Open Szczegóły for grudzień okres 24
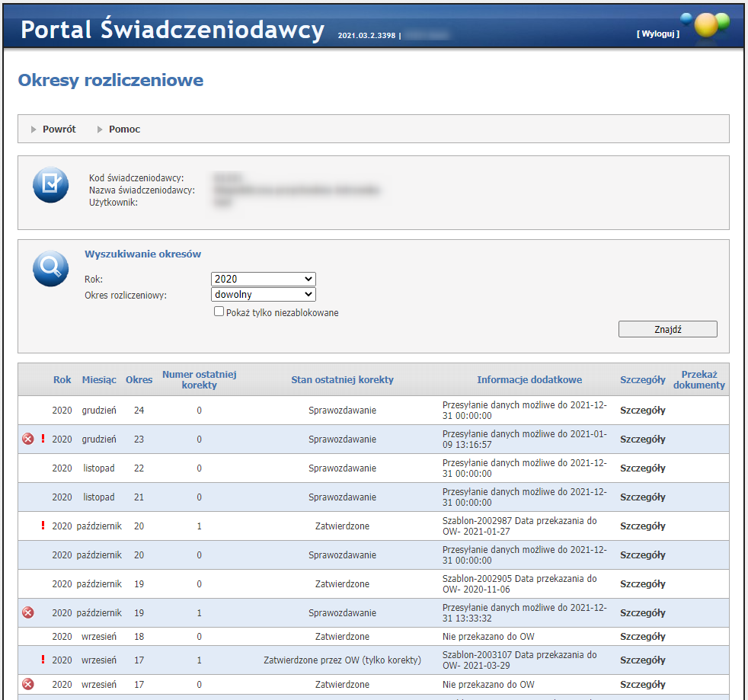748x700 pixels. point(642,410)
